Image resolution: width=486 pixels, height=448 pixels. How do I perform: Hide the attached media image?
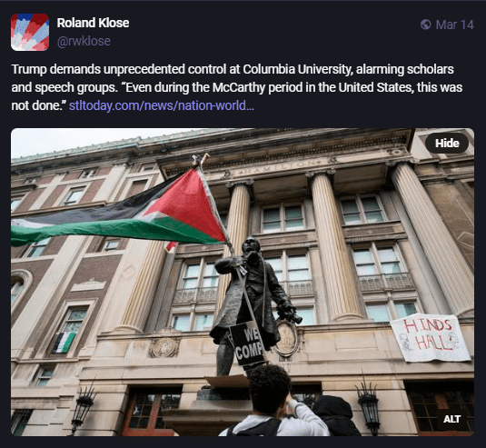[447, 144]
